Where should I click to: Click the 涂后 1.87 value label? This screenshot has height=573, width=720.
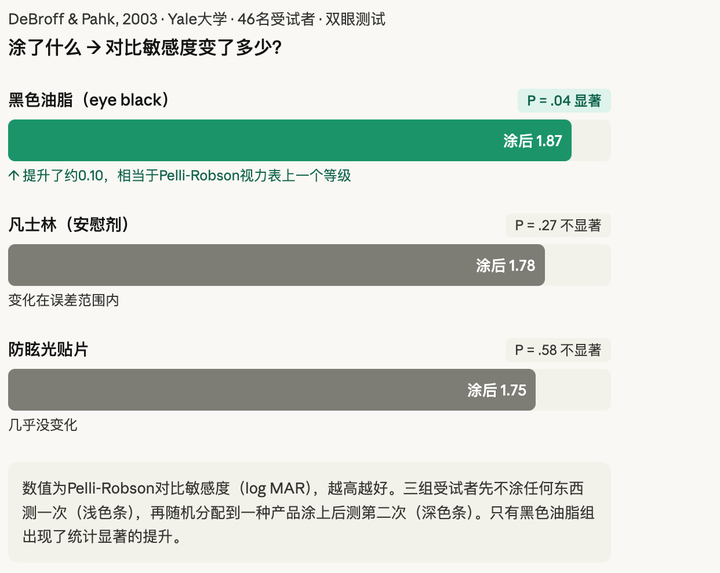pyautogui.click(x=532, y=141)
